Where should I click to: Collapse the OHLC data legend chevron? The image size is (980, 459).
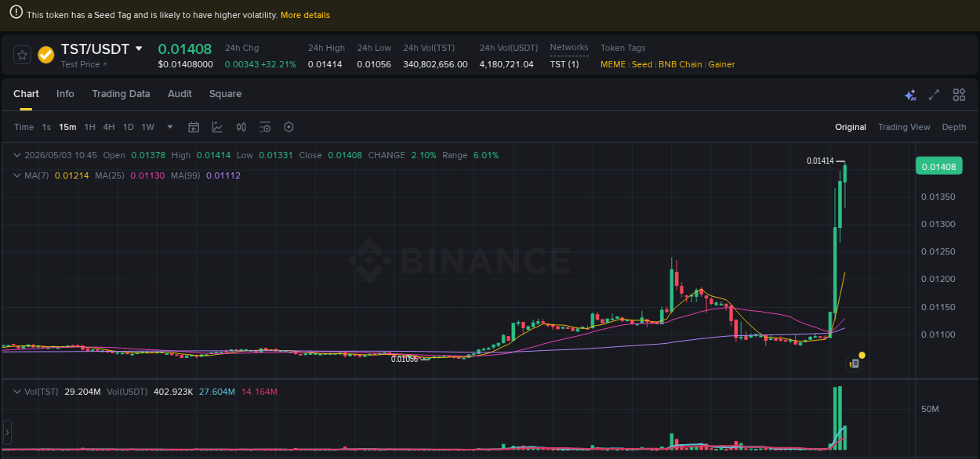pyautogui.click(x=17, y=155)
